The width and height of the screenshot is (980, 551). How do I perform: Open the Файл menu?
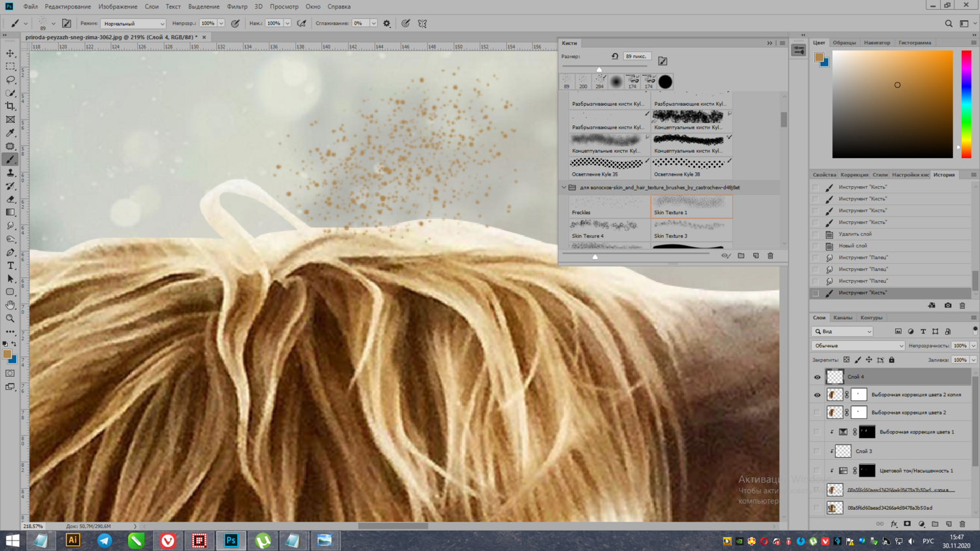tap(30, 7)
